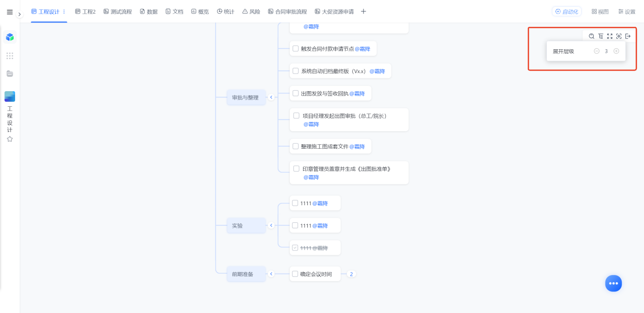Click the export icon in mindmap toolbar

pyautogui.click(x=628, y=36)
